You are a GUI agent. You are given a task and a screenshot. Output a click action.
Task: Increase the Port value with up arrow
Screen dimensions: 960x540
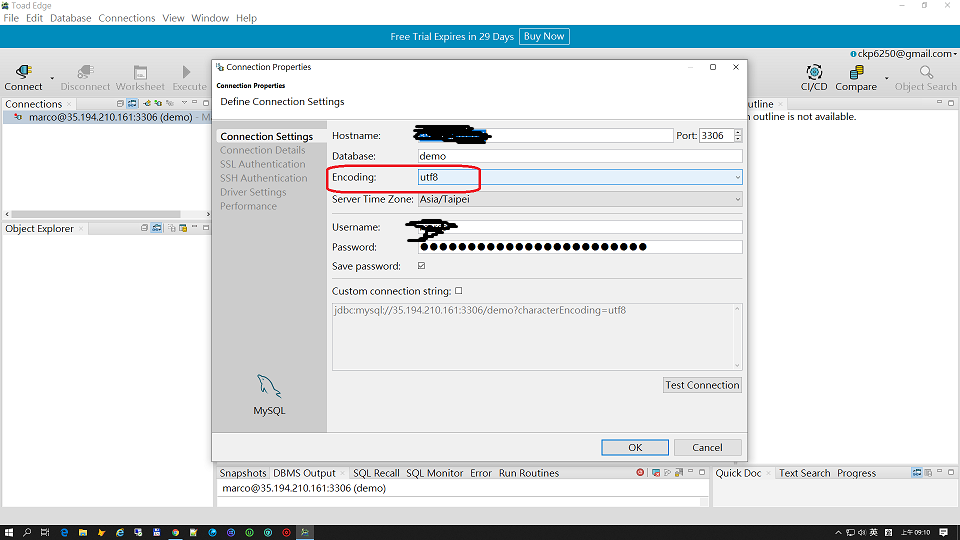click(738, 132)
